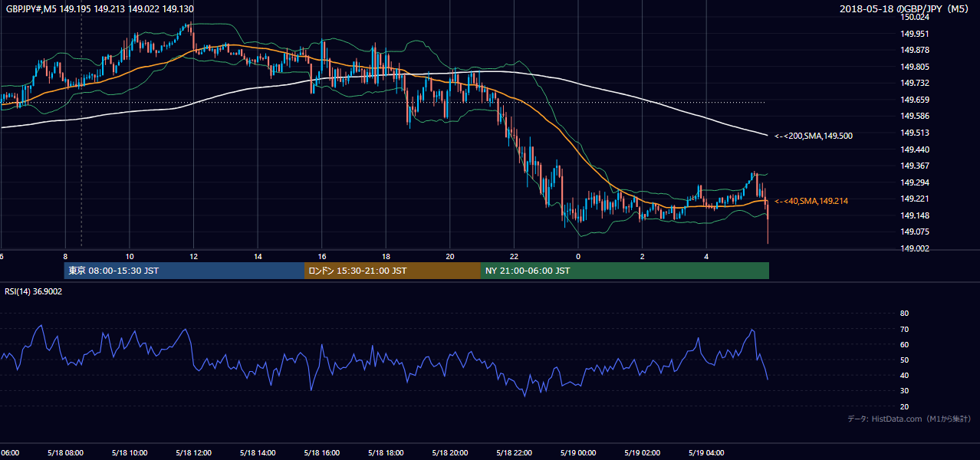Select the 200 SMA label 149.500
This screenshot has height=460, width=980.
(x=814, y=136)
